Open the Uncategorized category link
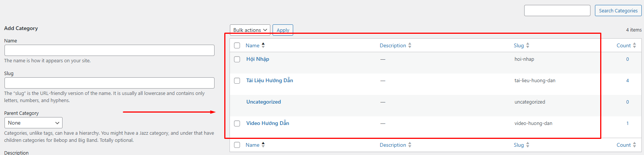Viewport: 644px width, 155px height. point(263,102)
